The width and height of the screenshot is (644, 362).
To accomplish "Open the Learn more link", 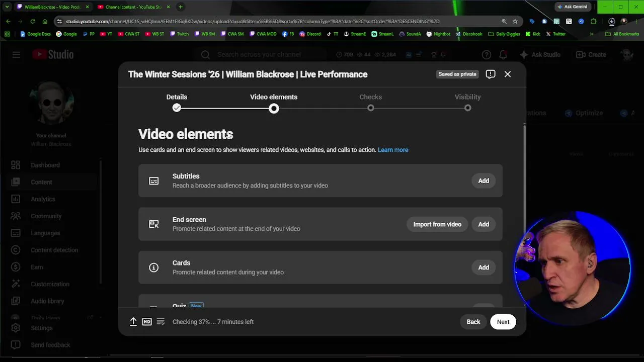I will (x=393, y=150).
